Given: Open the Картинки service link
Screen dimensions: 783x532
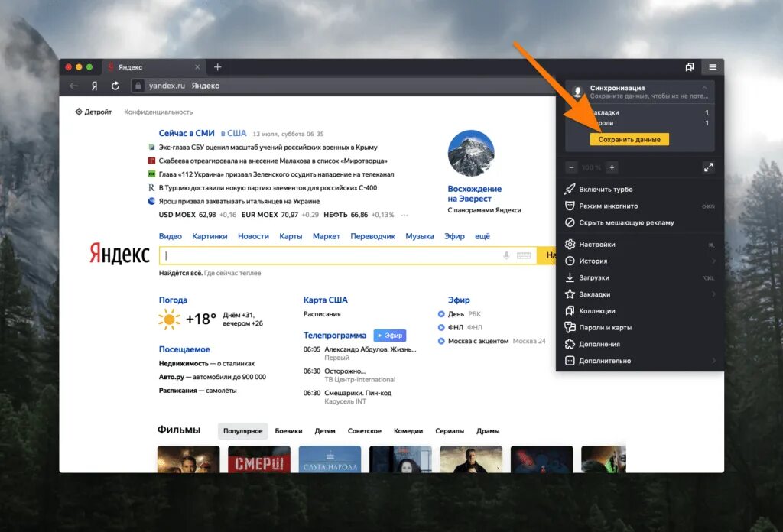Looking at the screenshot, I should [x=210, y=236].
